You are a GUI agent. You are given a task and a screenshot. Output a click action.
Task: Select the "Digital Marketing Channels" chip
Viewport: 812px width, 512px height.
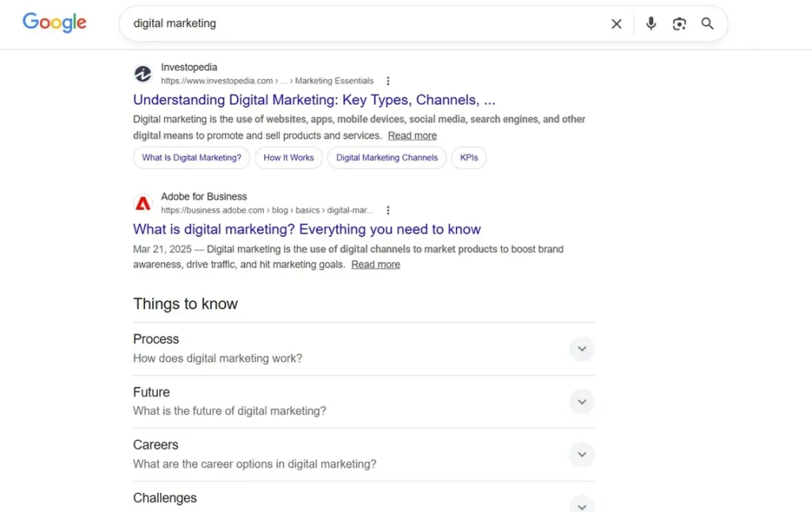coord(386,158)
